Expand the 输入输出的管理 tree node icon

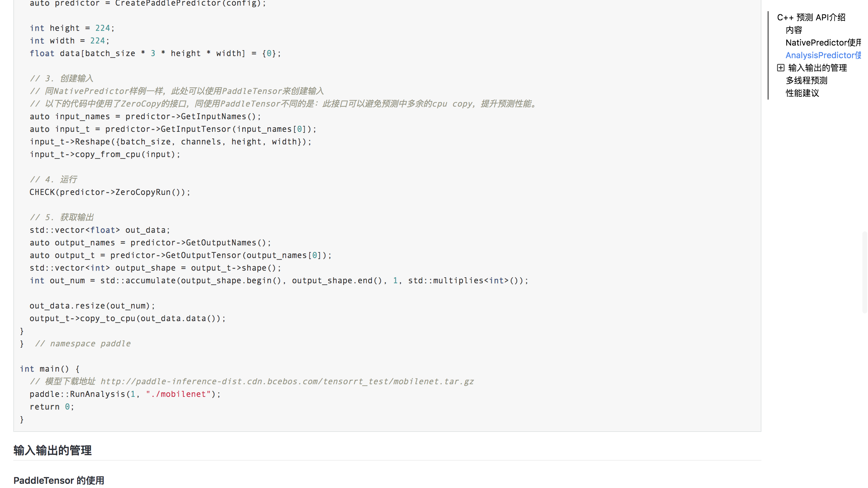(x=781, y=68)
